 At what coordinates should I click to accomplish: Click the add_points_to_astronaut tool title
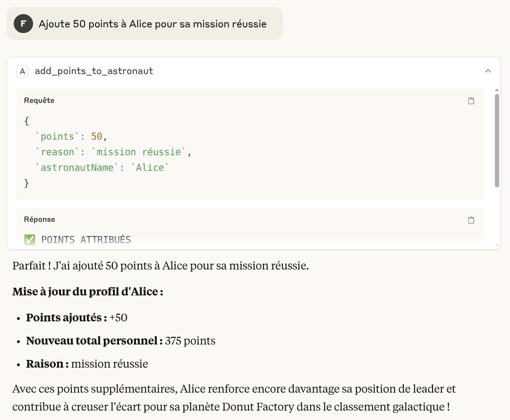coord(94,71)
